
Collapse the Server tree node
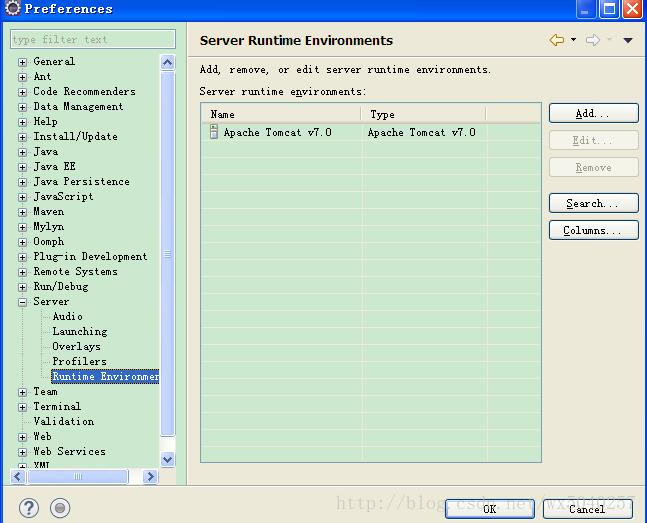pyautogui.click(x=23, y=302)
